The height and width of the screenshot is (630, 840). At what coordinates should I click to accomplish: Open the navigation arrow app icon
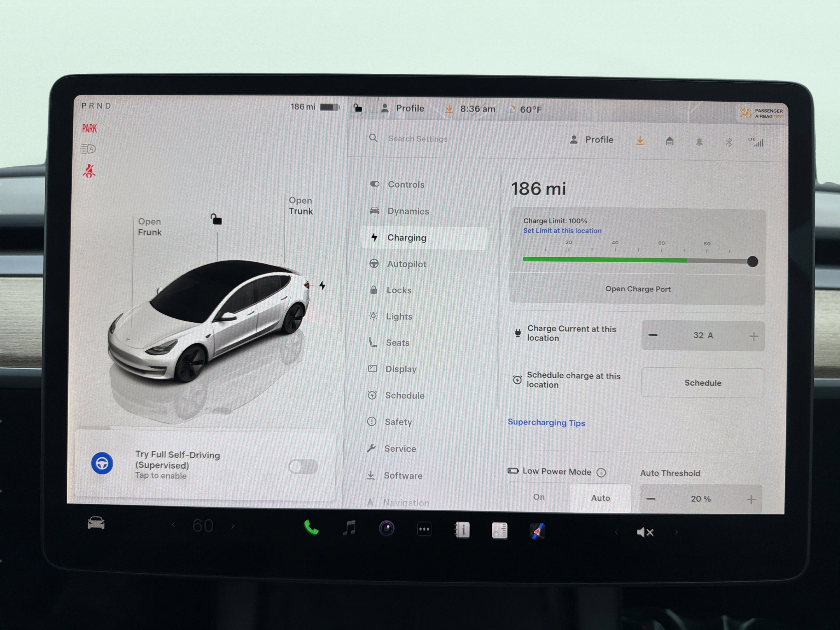pos(537,531)
